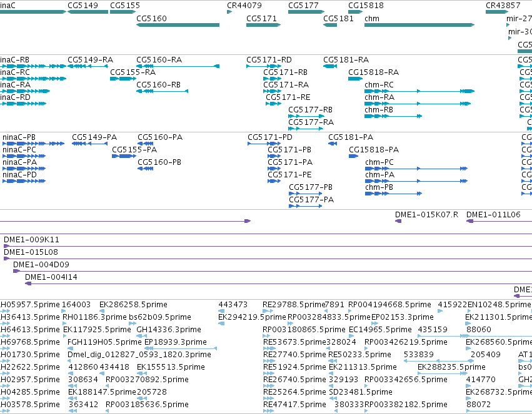
Task: Select protein CG15818-PA
Action: coord(354,156)
